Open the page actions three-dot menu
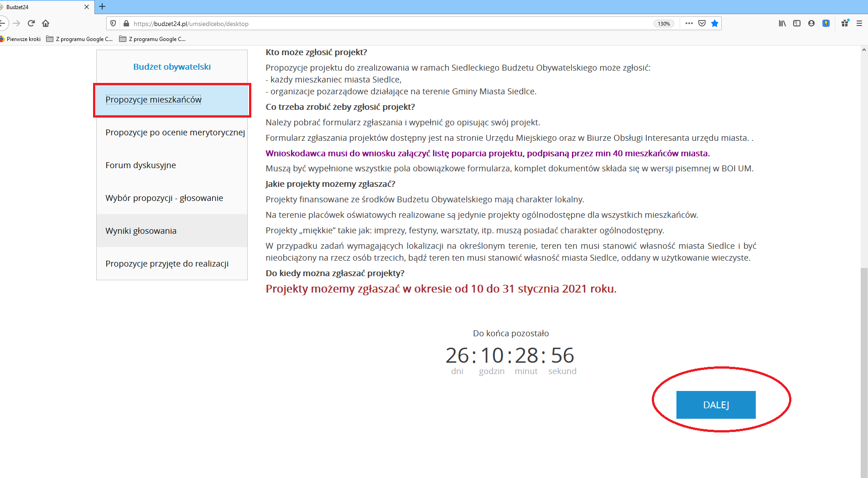Screen dimensions: 868x478 pyautogui.click(x=689, y=23)
